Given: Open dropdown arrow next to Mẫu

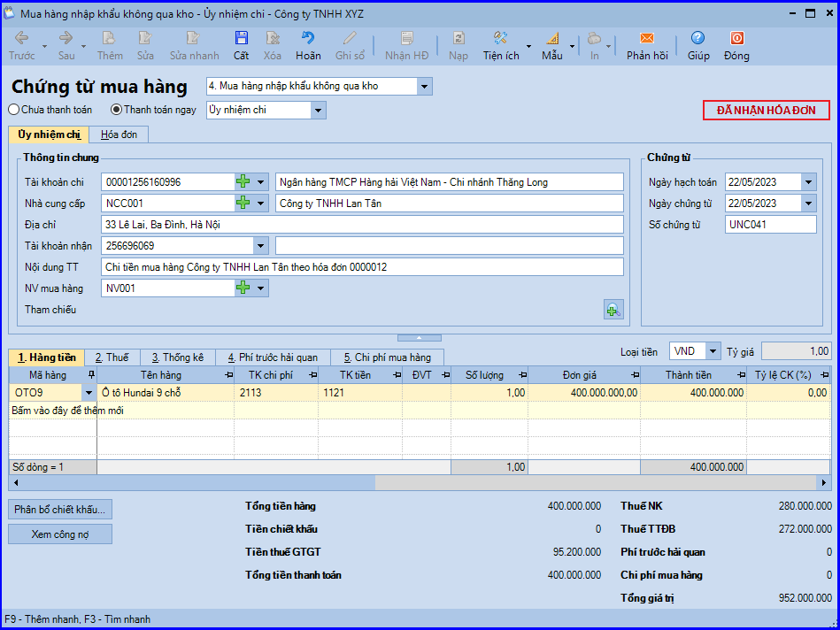Looking at the screenshot, I should click(x=572, y=46).
